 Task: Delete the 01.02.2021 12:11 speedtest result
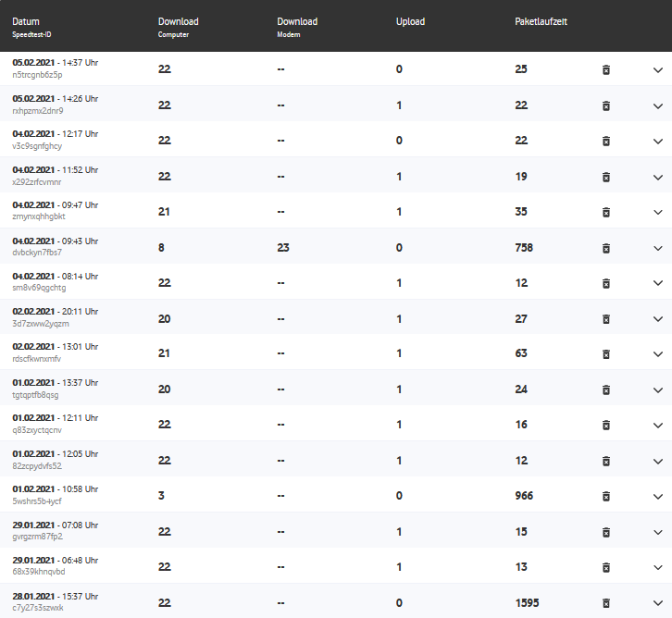(x=606, y=426)
